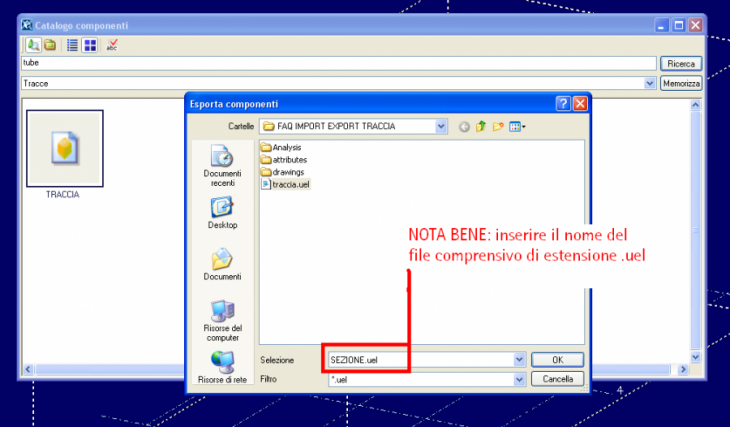
Task: Select the attributes folder
Action: (x=284, y=160)
